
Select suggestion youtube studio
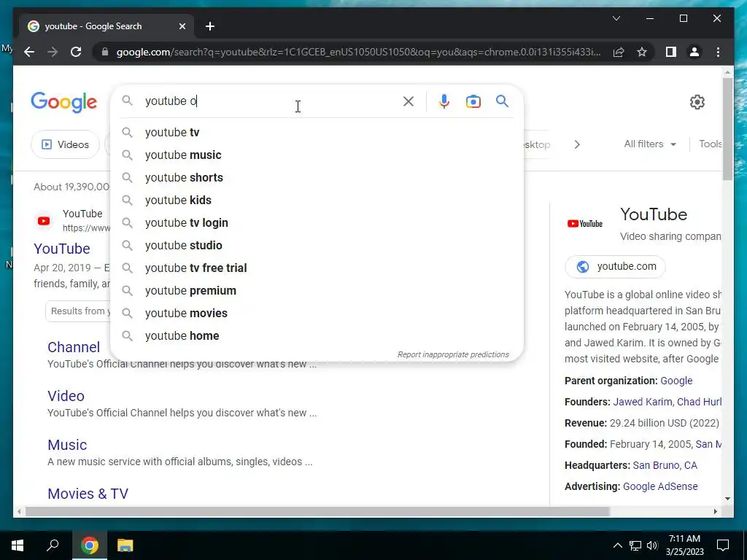(317, 245)
